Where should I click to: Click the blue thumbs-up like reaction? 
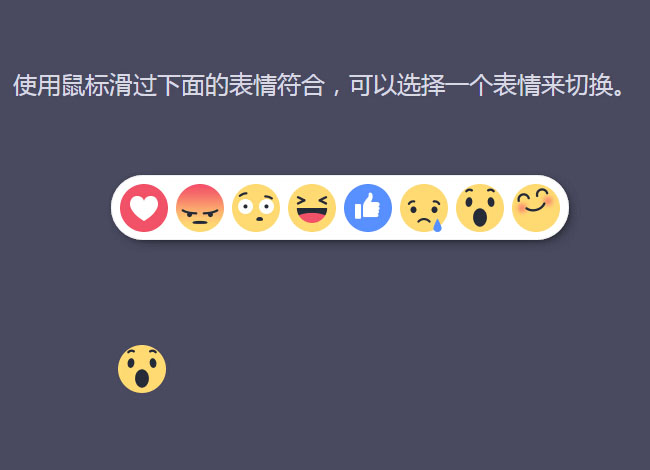click(x=368, y=208)
